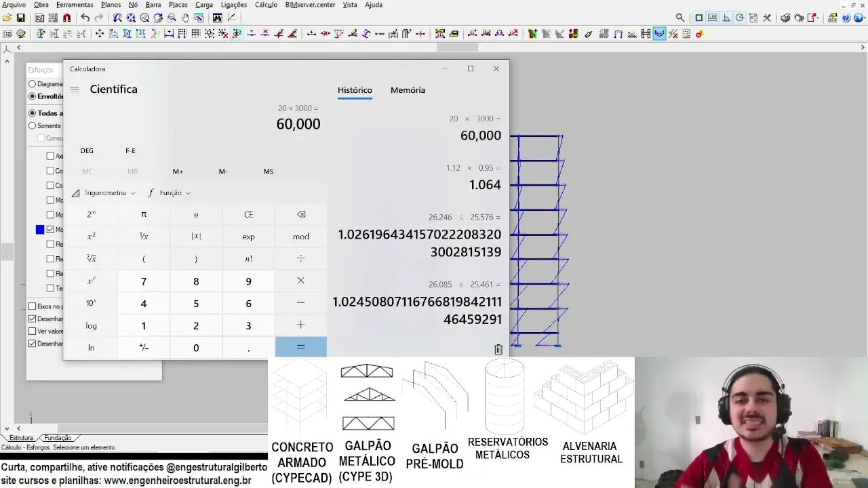This screenshot has height=488, width=868.
Task: Click the blue color swatch in Esforços panel
Action: click(40, 230)
